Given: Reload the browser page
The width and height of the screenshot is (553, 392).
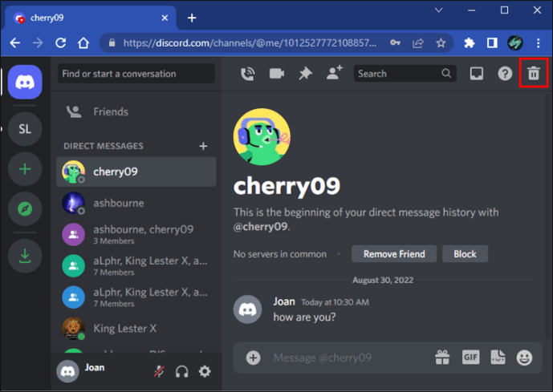Looking at the screenshot, I should [x=61, y=43].
